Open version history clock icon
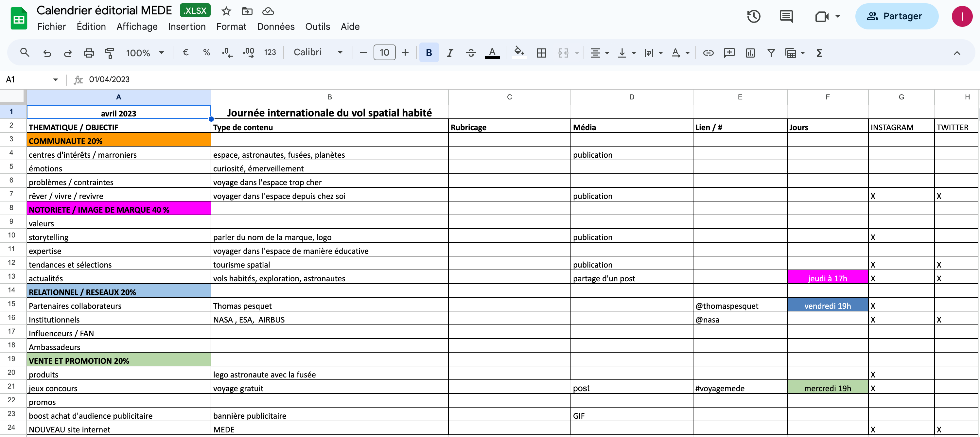 tap(754, 16)
